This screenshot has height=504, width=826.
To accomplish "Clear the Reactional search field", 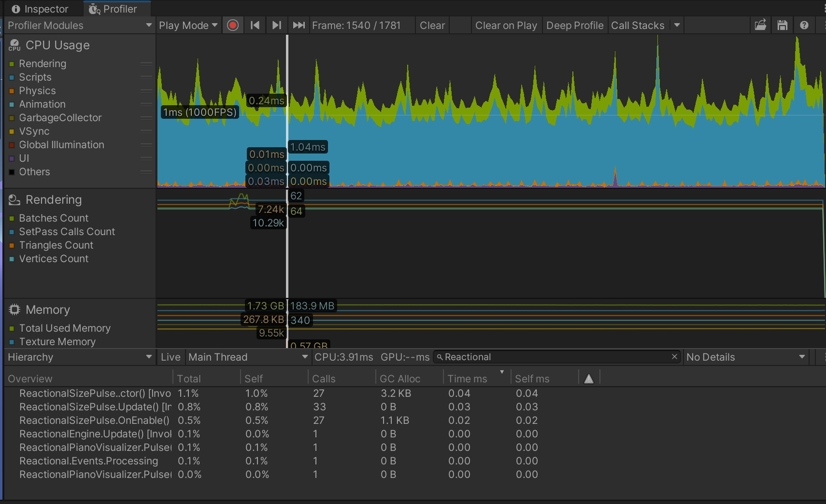I will pyautogui.click(x=674, y=357).
